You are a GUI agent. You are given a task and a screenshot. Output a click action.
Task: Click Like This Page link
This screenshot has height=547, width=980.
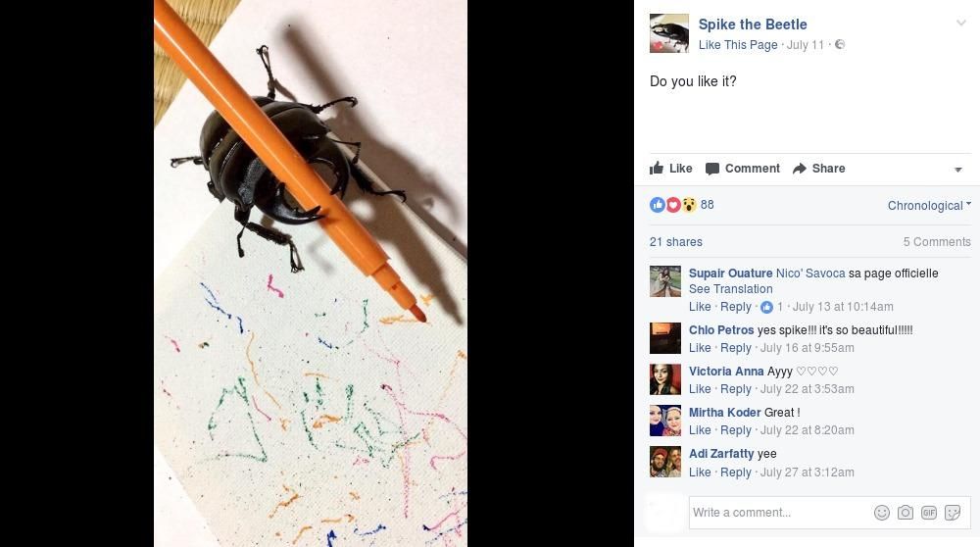[x=738, y=45]
